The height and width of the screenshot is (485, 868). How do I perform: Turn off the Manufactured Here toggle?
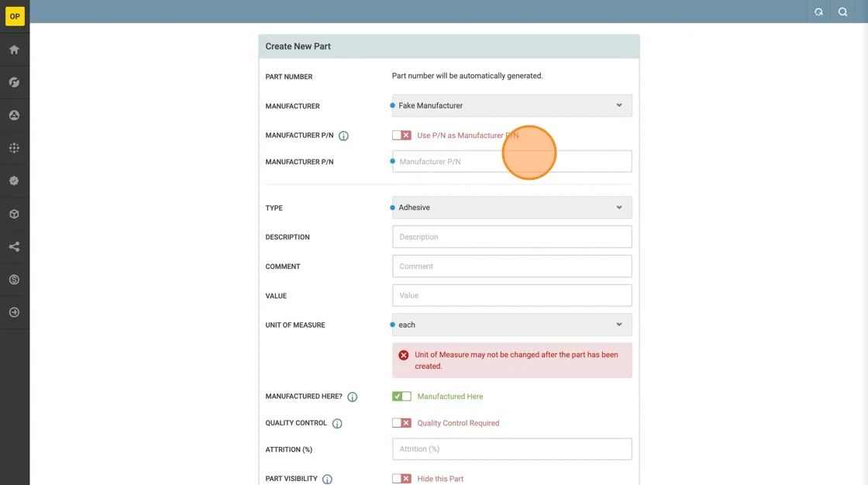(x=401, y=396)
